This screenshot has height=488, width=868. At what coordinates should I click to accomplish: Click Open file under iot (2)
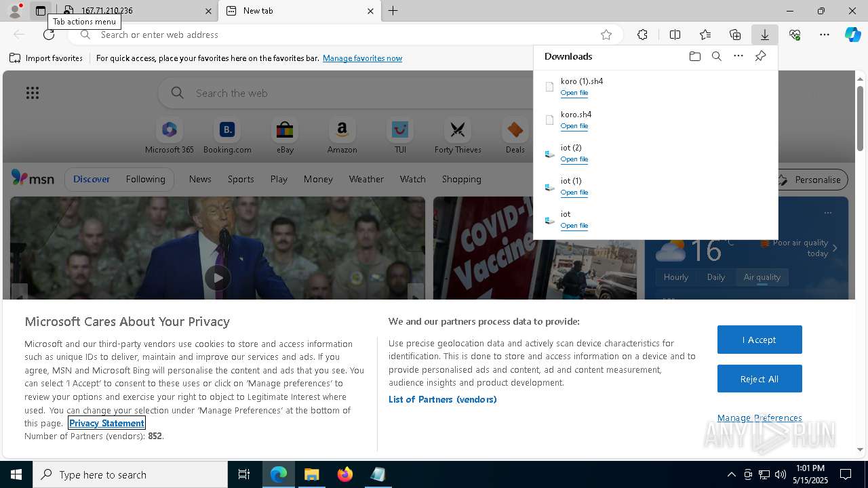pyautogui.click(x=574, y=159)
